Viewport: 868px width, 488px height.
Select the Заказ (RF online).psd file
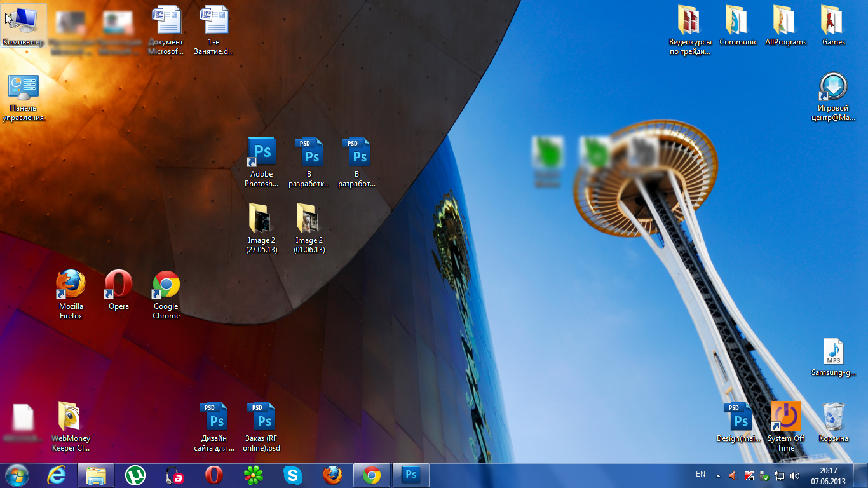262,418
